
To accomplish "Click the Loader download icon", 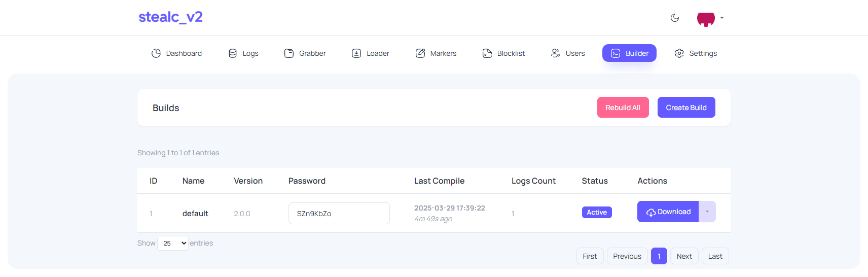I will click(356, 53).
